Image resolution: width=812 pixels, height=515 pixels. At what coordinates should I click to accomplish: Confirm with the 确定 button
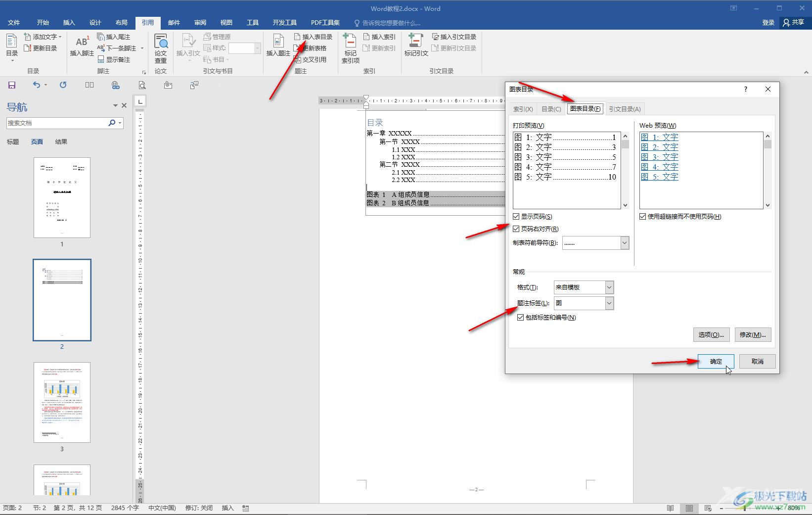[x=716, y=362]
